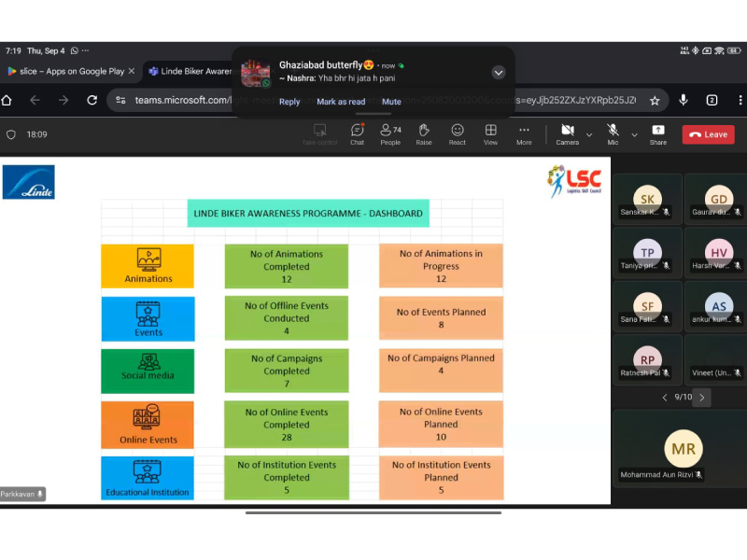Expand camera options arrow next to Camera
This screenshot has width=747, height=560.
[x=589, y=134]
